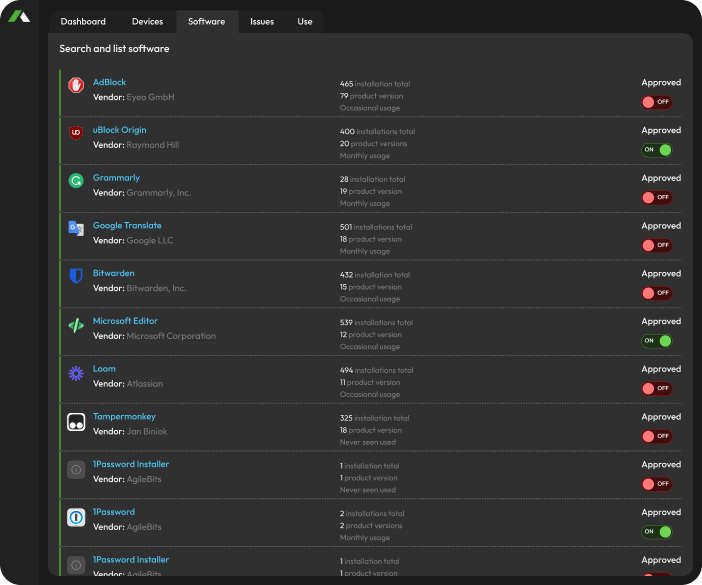Click the uBlock Origin shield icon
Screen dimensions: 702x585
pos(76,132)
